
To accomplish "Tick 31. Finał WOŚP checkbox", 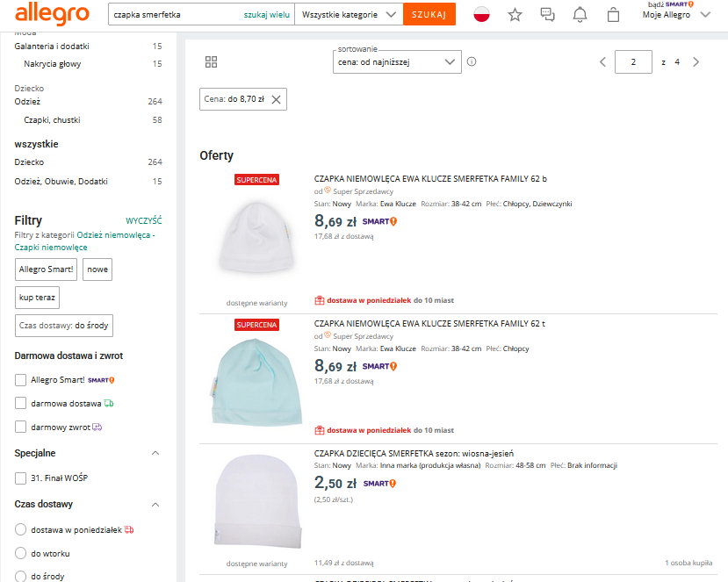I will tap(20, 478).
